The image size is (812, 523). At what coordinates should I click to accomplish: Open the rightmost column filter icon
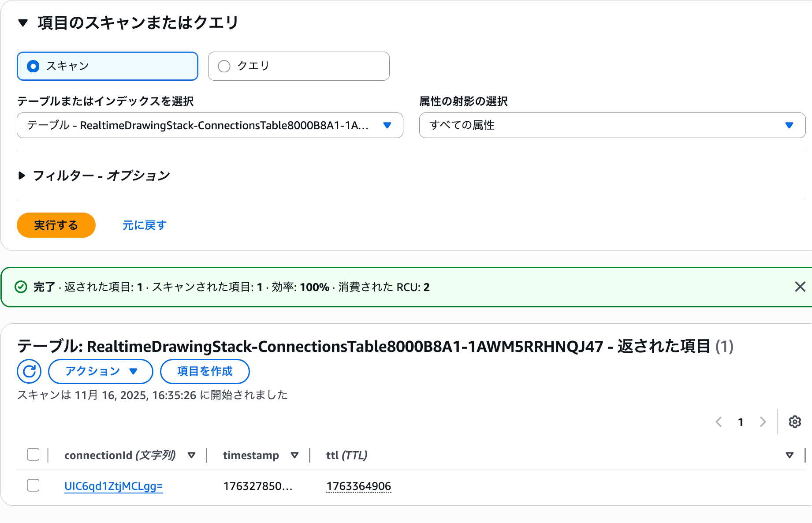[789, 455]
